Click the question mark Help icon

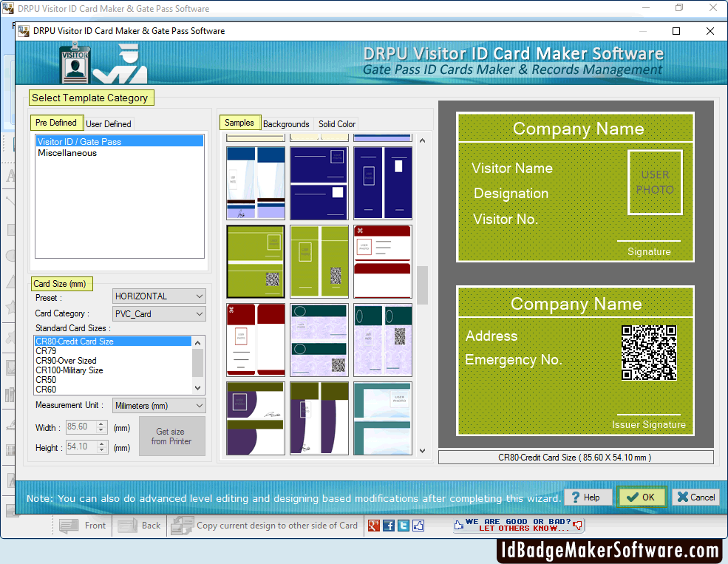pyautogui.click(x=576, y=497)
